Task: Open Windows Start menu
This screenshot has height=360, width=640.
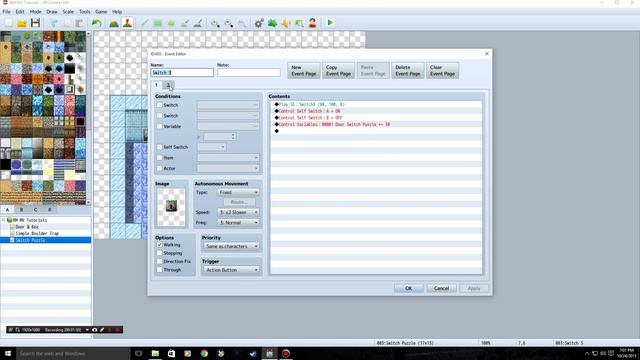Action: pyautogui.click(x=8, y=353)
